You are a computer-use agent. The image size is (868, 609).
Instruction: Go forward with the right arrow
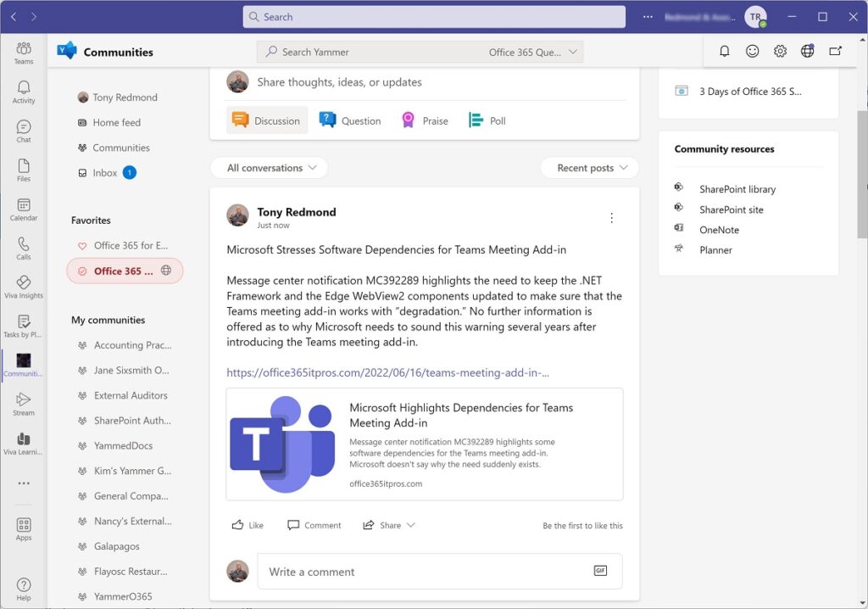[34, 17]
